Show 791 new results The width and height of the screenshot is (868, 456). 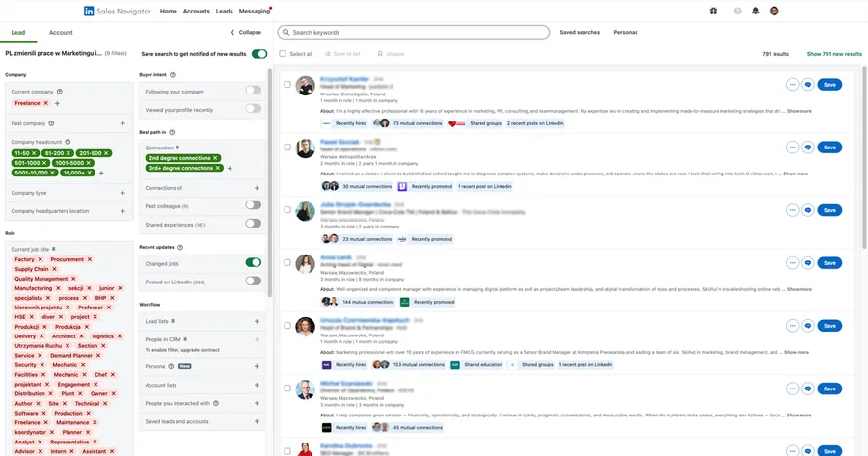834,54
